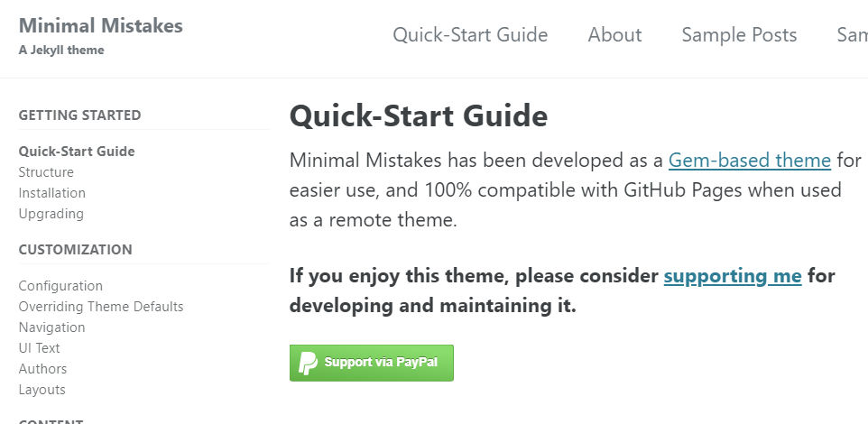Open the Minimal Mistakes site title

101,25
